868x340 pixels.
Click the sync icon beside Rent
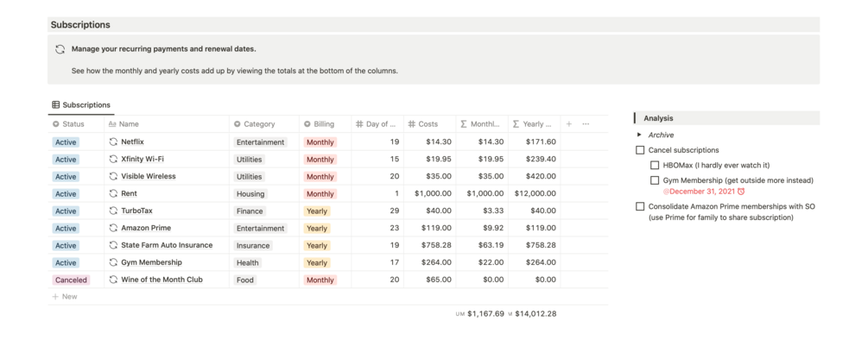113,193
